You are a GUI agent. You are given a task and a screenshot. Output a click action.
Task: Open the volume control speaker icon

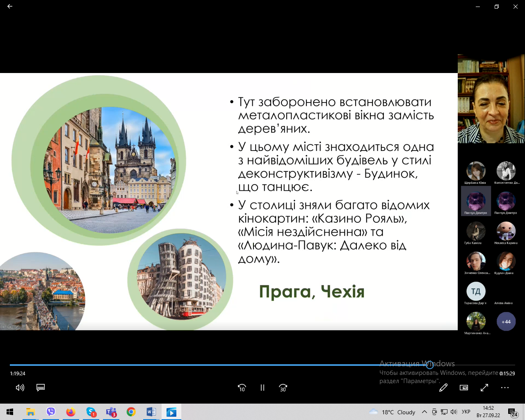coord(20,388)
